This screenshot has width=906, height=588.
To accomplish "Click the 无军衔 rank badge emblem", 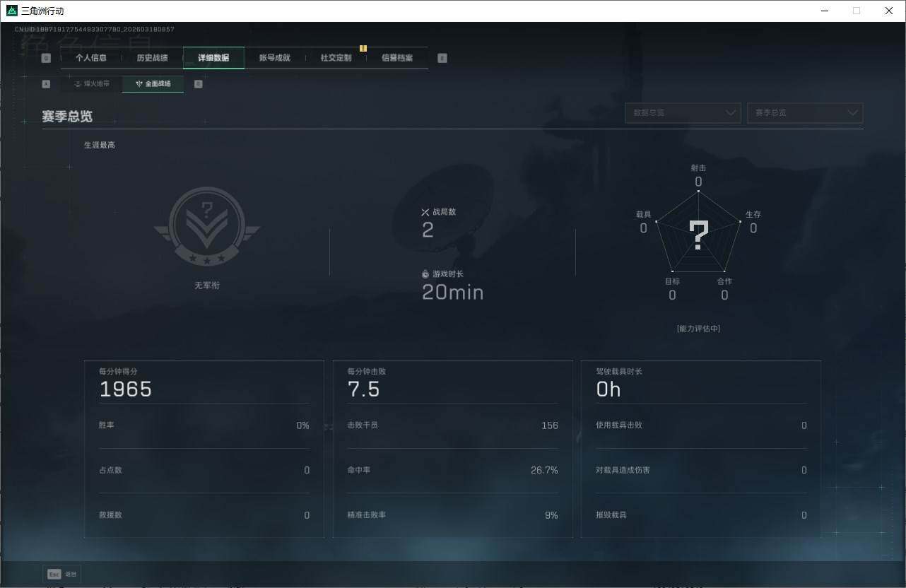I will coord(207,226).
